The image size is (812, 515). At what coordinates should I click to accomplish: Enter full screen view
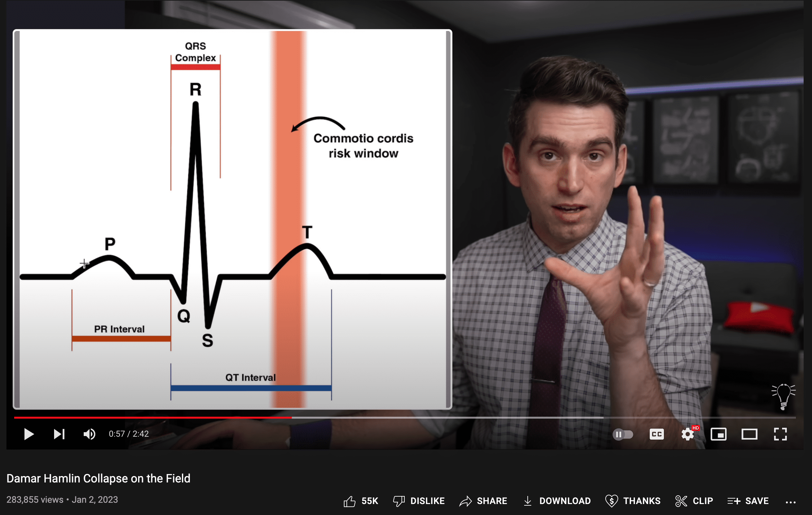point(780,434)
